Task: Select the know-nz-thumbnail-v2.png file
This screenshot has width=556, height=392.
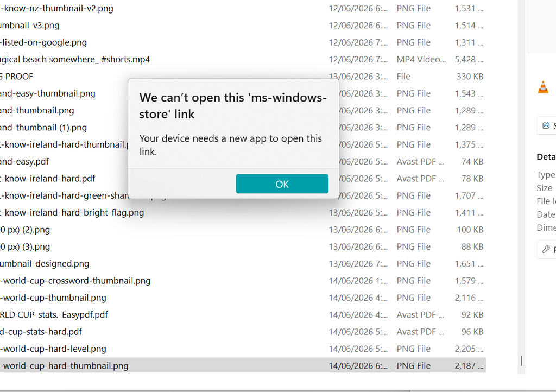Action: point(243,8)
